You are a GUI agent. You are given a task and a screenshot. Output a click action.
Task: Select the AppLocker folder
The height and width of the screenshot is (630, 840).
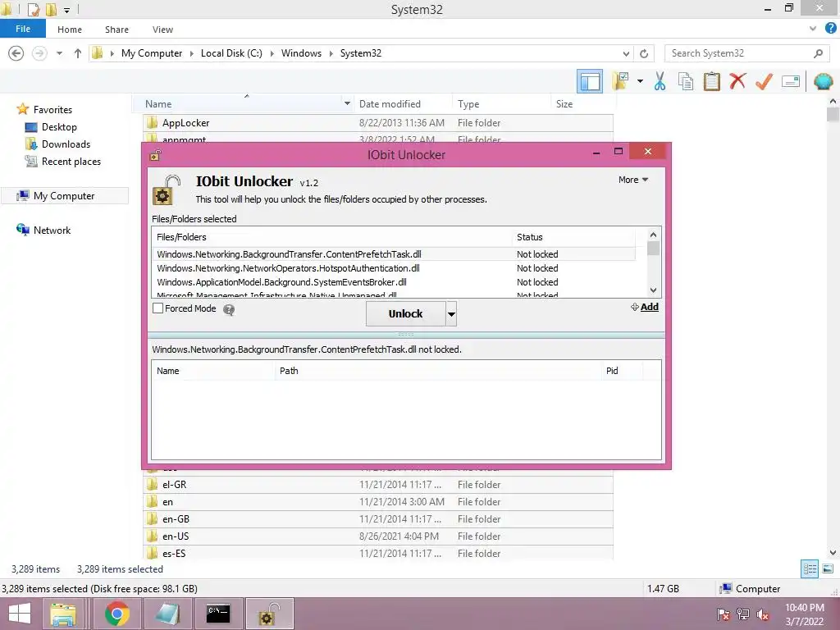click(377, 123)
